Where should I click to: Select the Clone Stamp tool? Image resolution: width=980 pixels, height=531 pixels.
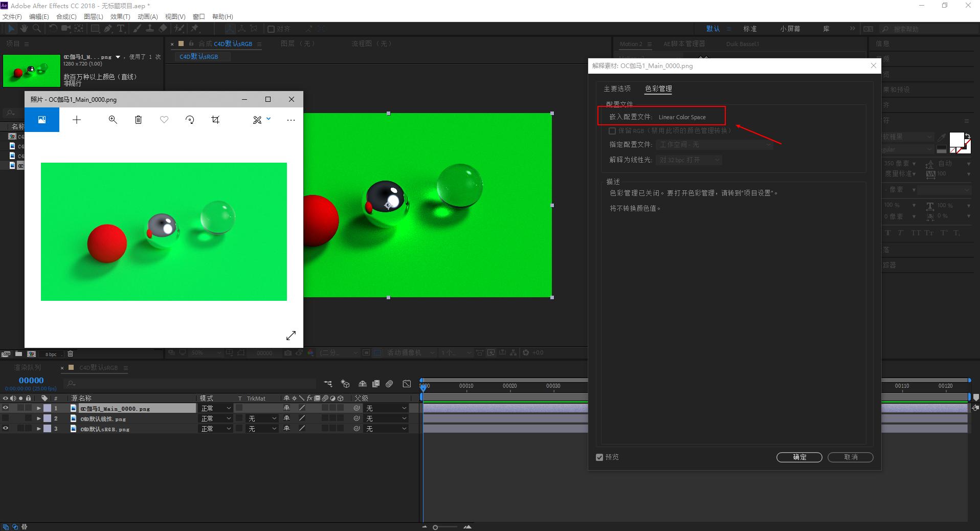click(x=150, y=29)
